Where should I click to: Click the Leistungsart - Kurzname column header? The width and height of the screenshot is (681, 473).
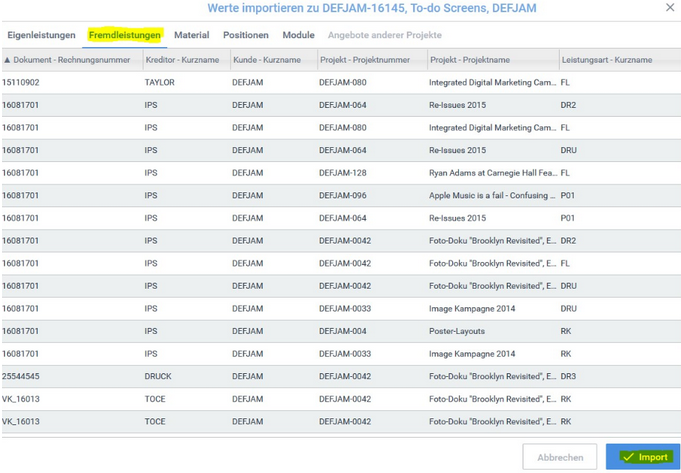(x=607, y=60)
